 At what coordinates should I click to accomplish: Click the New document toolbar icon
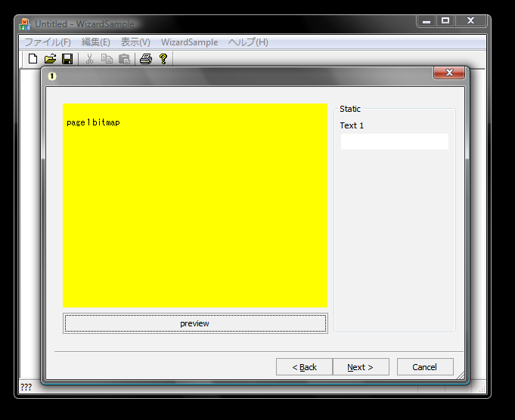[x=33, y=59]
